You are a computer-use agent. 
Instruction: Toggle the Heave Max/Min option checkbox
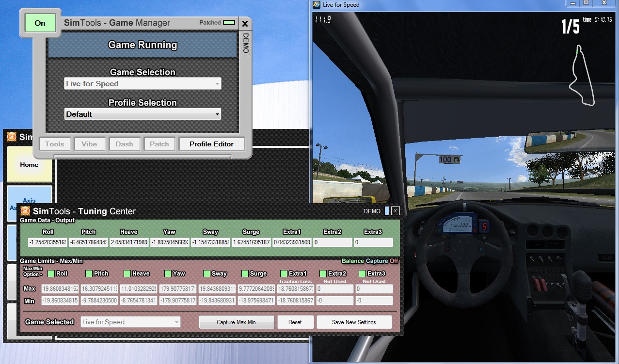[127, 273]
